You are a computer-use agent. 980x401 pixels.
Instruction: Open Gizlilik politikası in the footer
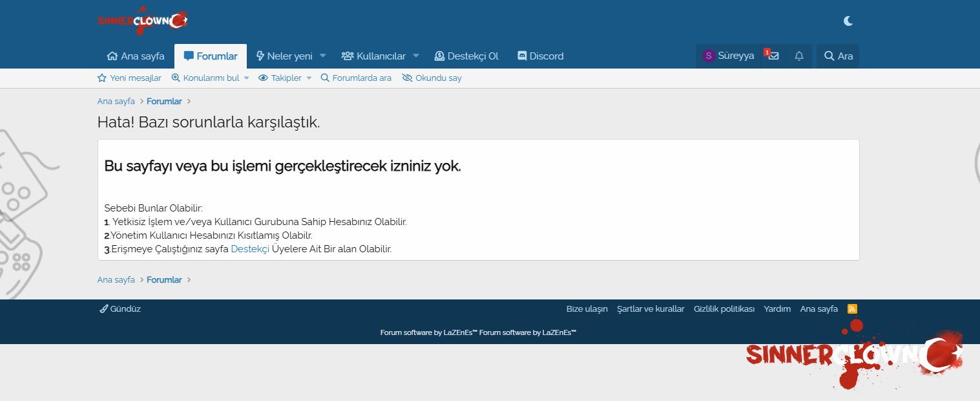724,309
